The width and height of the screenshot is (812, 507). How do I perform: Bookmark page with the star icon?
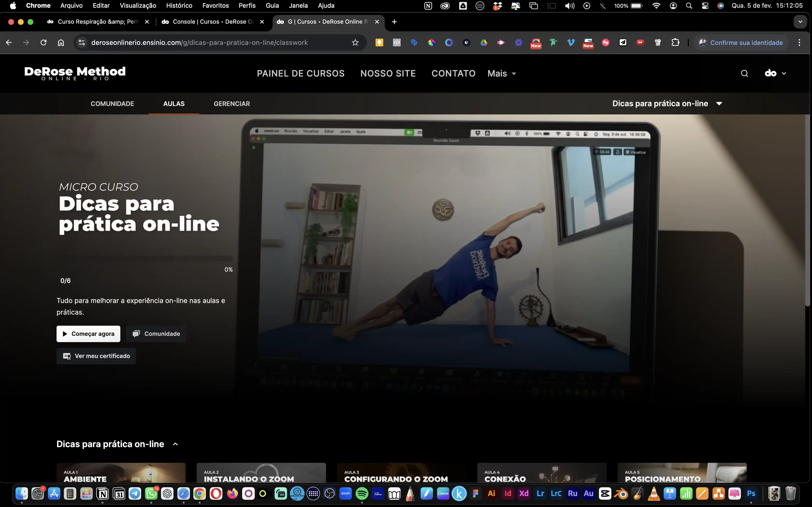355,42
